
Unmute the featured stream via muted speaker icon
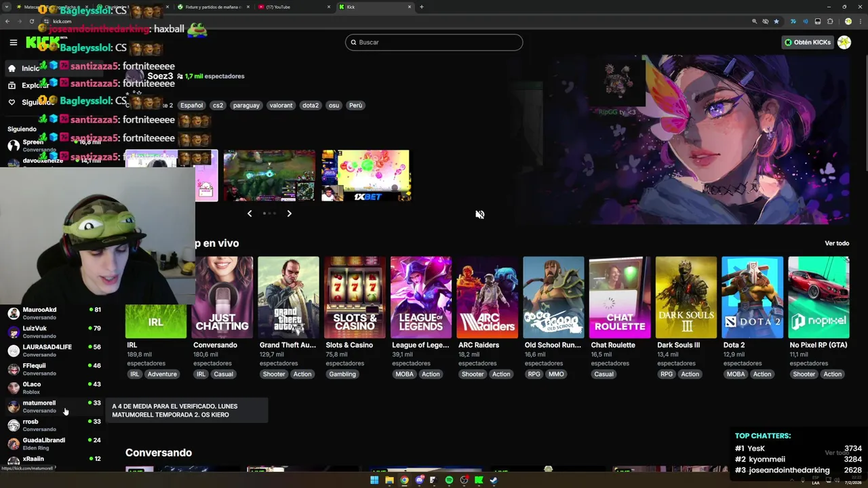[479, 214]
